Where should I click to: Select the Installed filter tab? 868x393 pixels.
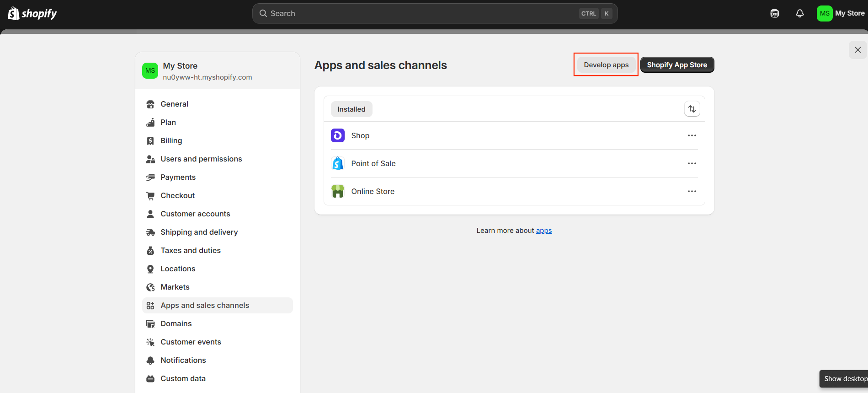pyautogui.click(x=351, y=109)
